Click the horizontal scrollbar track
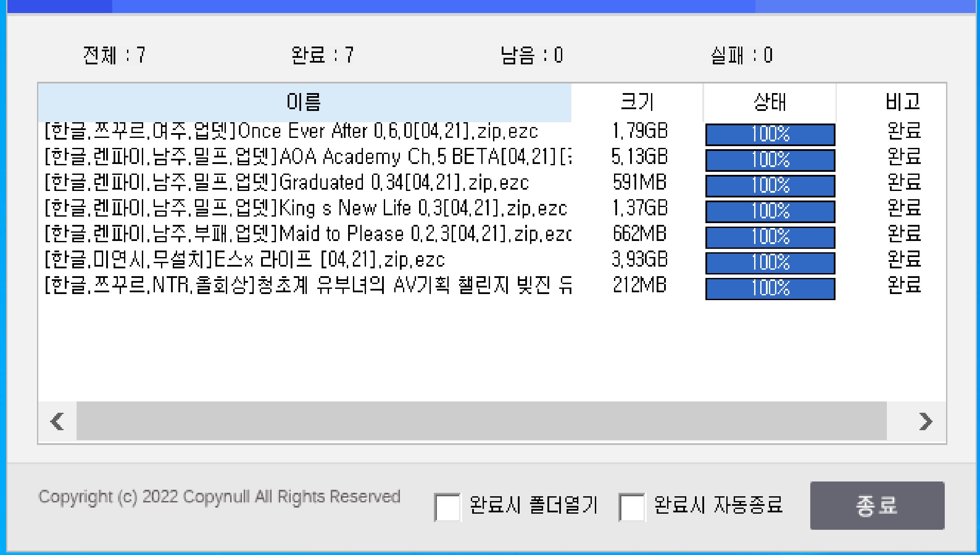The image size is (980, 555). (481, 421)
